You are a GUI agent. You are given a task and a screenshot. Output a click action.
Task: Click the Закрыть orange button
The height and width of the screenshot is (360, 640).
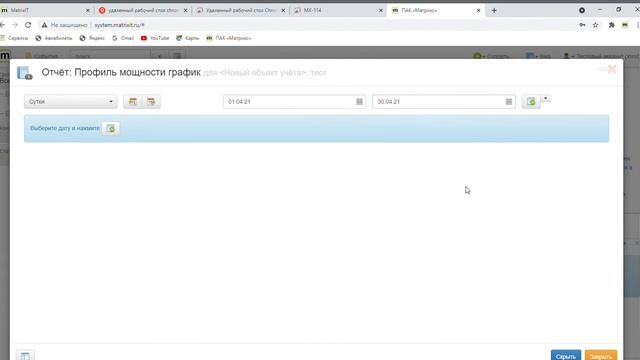pyautogui.click(x=601, y=356)
